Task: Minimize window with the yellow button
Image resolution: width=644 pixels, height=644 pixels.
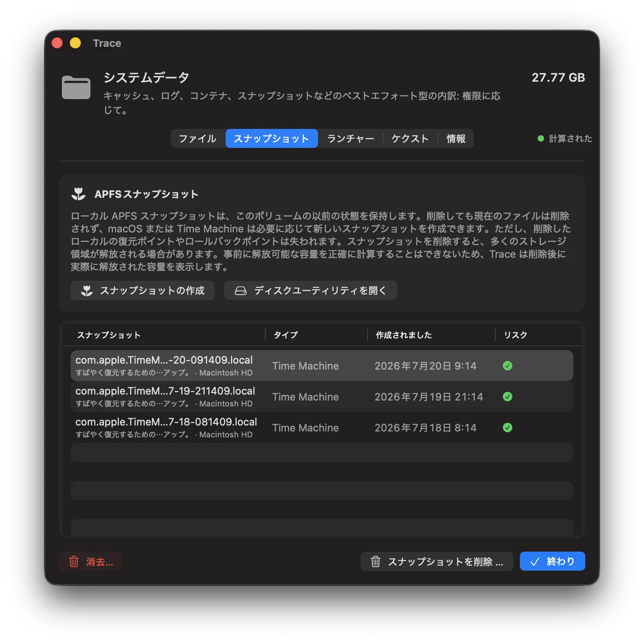Action: [75, 43]
